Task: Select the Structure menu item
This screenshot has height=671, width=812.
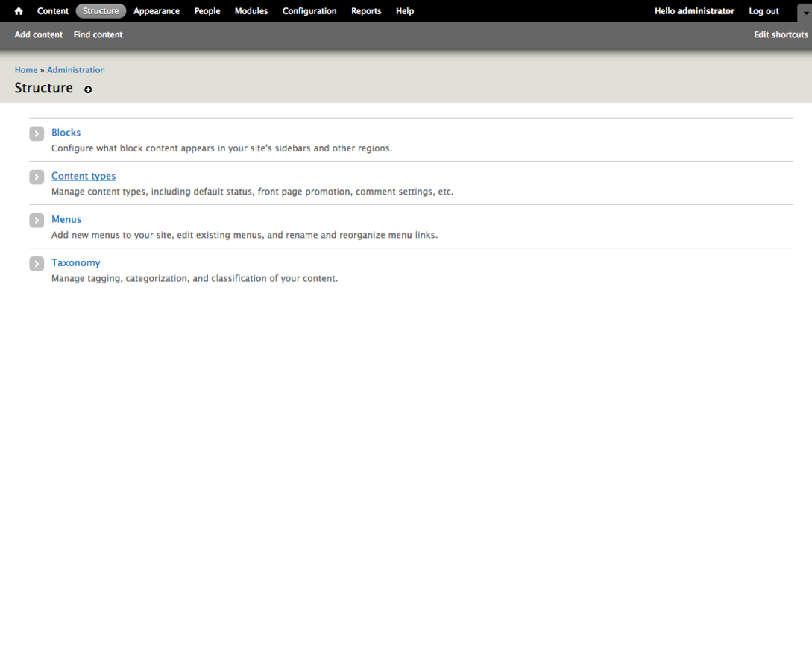Action: point(101,11)
